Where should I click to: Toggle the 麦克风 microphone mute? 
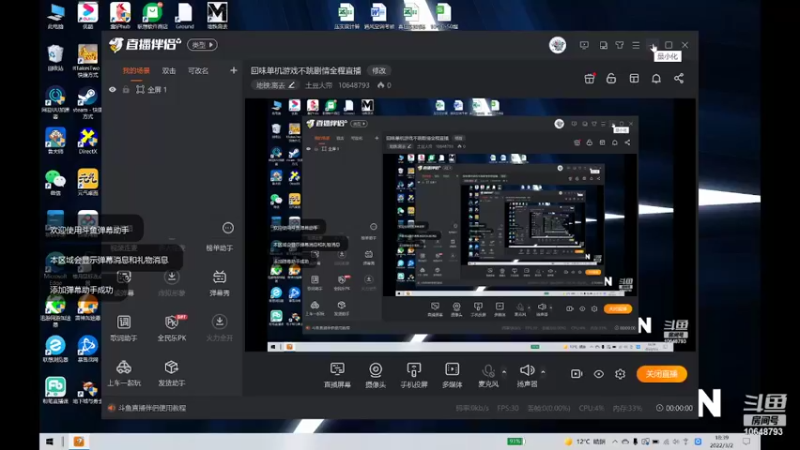point(488,374)
